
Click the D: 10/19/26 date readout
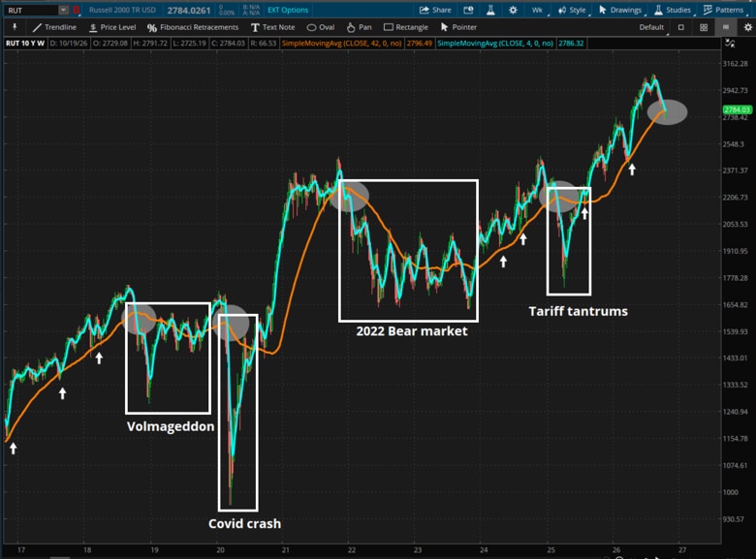coord(69,44)
